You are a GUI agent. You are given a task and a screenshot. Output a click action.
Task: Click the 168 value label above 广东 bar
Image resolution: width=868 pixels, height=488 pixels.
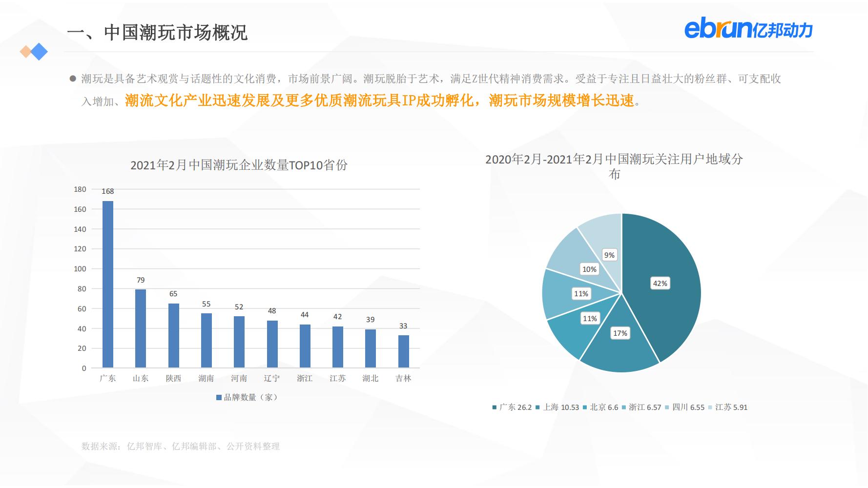(107, 190)
